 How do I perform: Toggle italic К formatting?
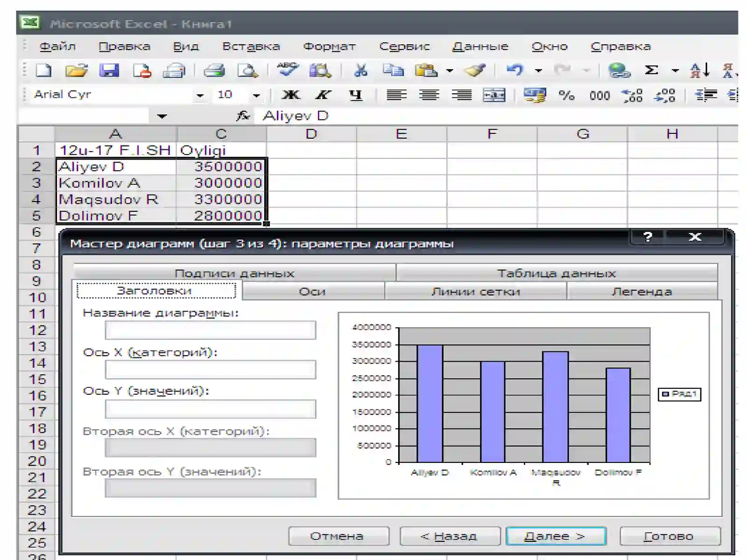pyautogui.click(x=323, y=95)
